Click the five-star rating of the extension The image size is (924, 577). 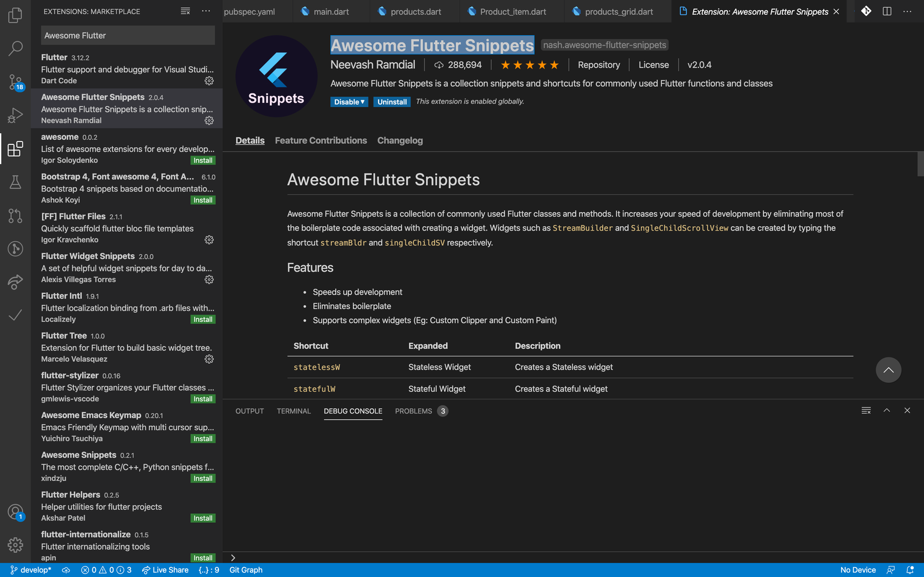(x=530, y=65)
